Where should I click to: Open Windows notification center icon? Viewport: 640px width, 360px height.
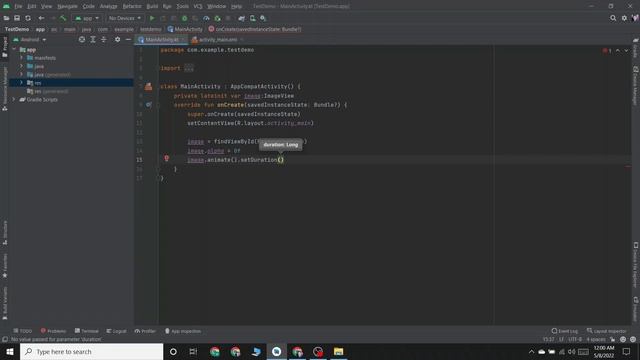627,351
